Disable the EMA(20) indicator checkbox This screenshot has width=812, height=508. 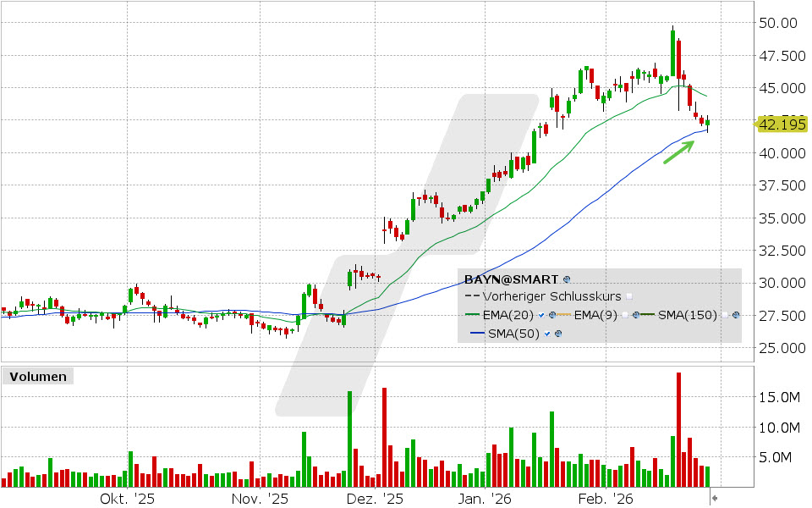tap(541, 314)
